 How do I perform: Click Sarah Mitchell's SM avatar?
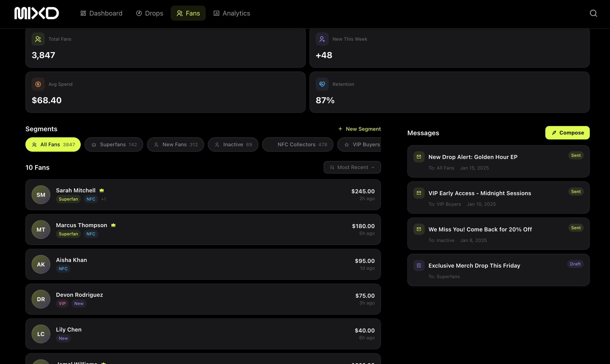tap(41, 195)
